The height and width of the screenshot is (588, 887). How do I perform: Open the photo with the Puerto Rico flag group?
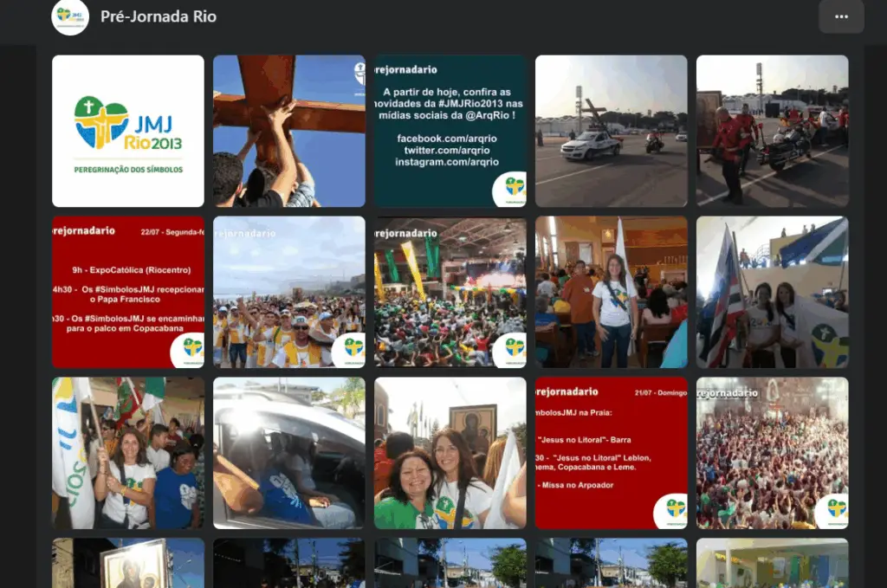coord(772,291)
